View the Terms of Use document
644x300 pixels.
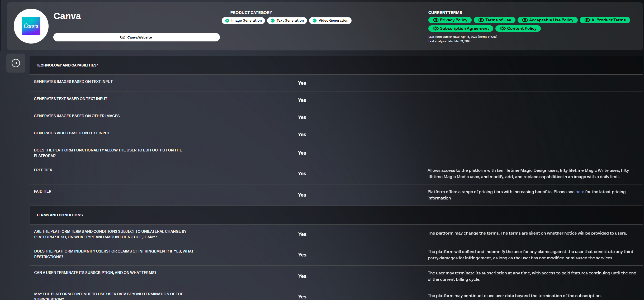495,20
